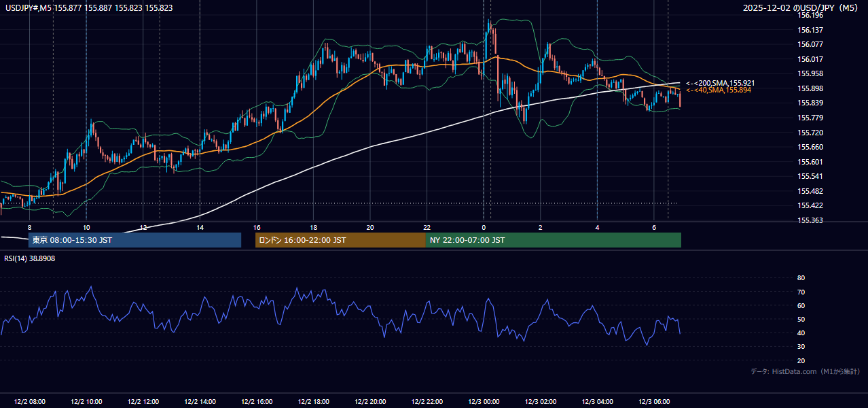
Task: Click the 12/3 04:00 time label
Action: tap(597, 402)
